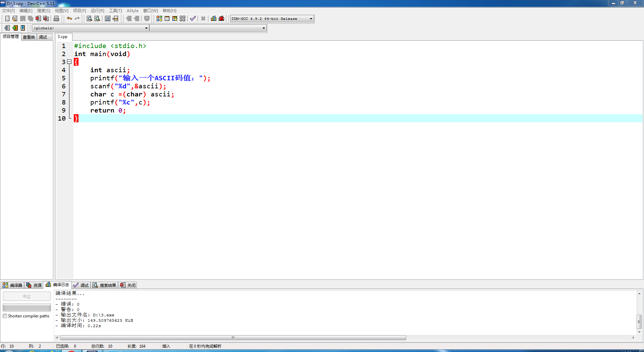
Task: Click the 关闭 tab in bottom panel
Action: 128,285
